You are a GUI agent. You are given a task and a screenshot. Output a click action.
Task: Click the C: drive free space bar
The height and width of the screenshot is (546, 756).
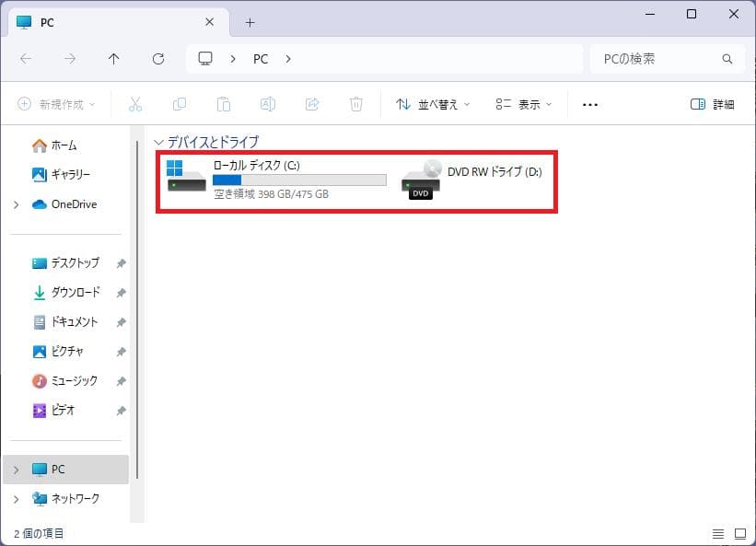click(x=298, y=180)
